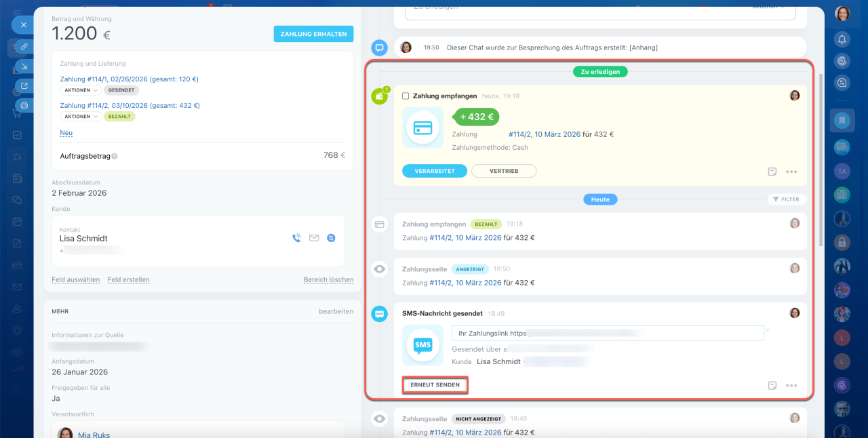Click the credit card thumbnail in payment task
This screenshot has width=868, height=438.
click(x=422, y=127)
